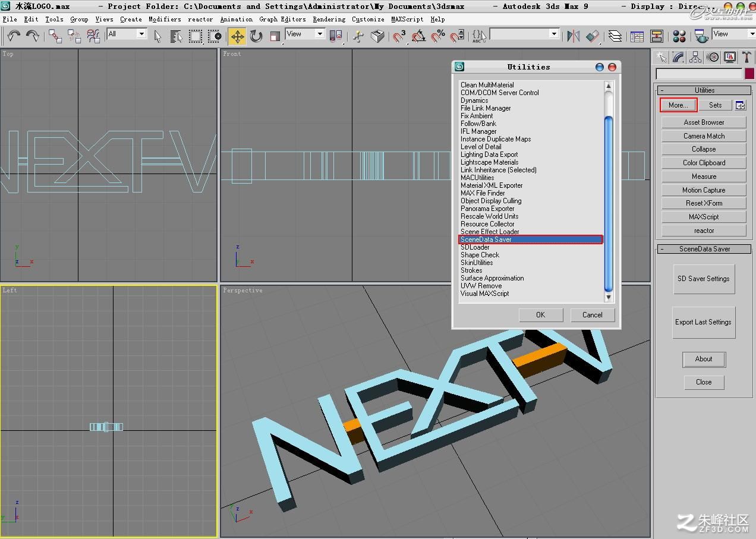Click the Use Pivot Point Center icon
The height and width of the screenshot is (539, 756).
[x=336, y=36]
